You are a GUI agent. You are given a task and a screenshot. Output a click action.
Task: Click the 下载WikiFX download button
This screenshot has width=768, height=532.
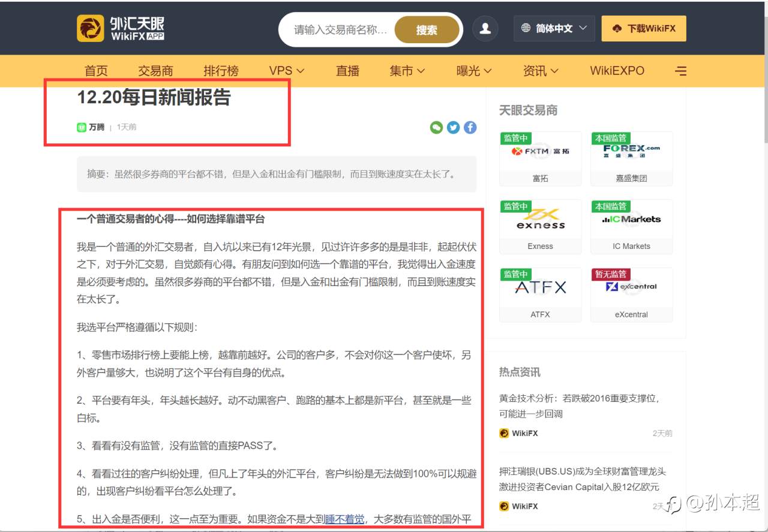[644, 28]
